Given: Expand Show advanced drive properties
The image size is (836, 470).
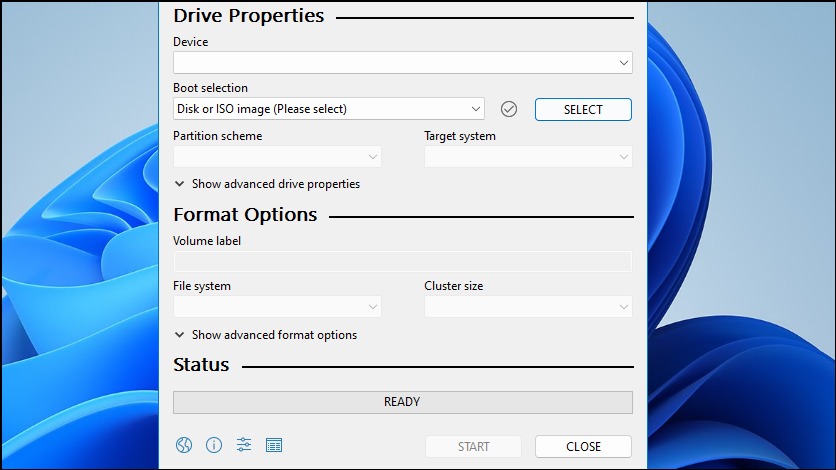Looking at the screenshot, I should 267,184.
